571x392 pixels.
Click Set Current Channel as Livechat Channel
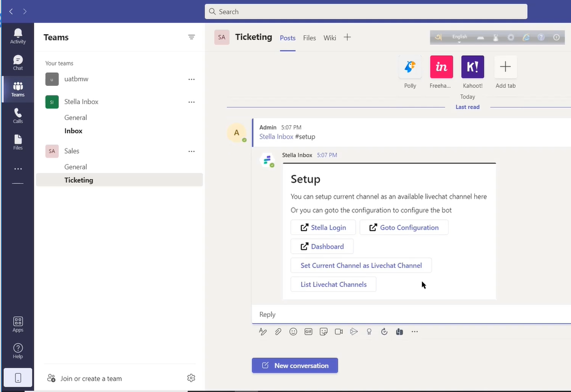pyautogui.click(x=361, y=265)
